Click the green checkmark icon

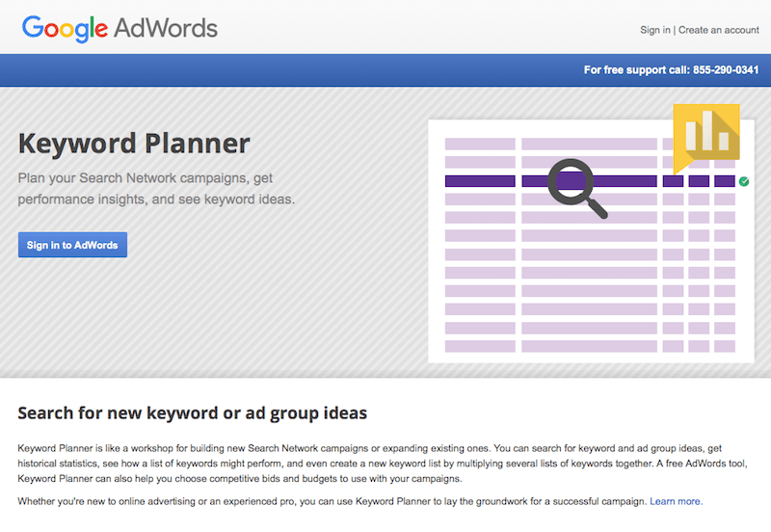[x=744, y=181]
